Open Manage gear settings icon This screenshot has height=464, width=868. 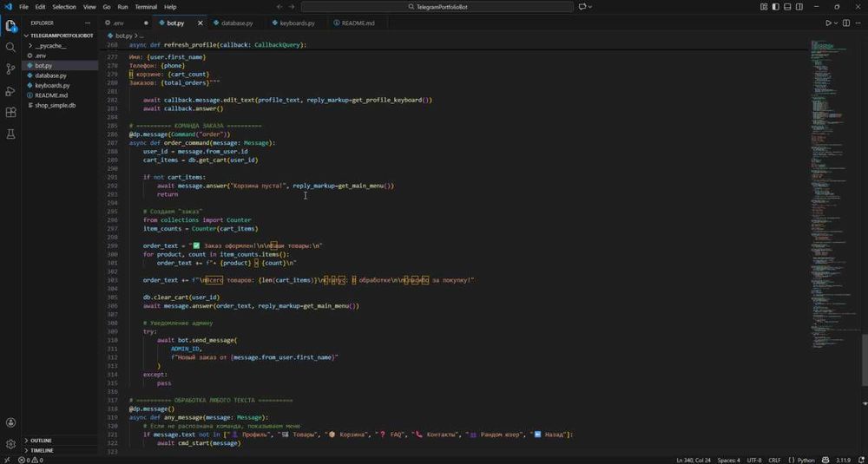coord(10,444)
